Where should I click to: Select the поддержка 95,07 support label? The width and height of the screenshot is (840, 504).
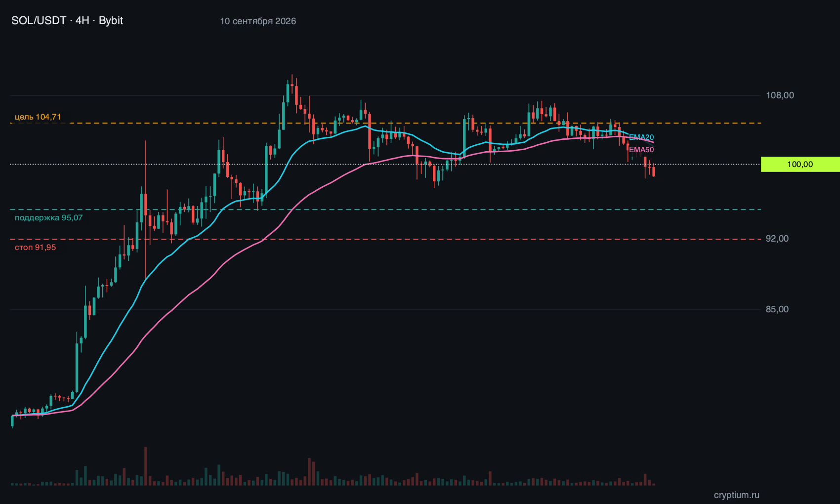(49, 218)
